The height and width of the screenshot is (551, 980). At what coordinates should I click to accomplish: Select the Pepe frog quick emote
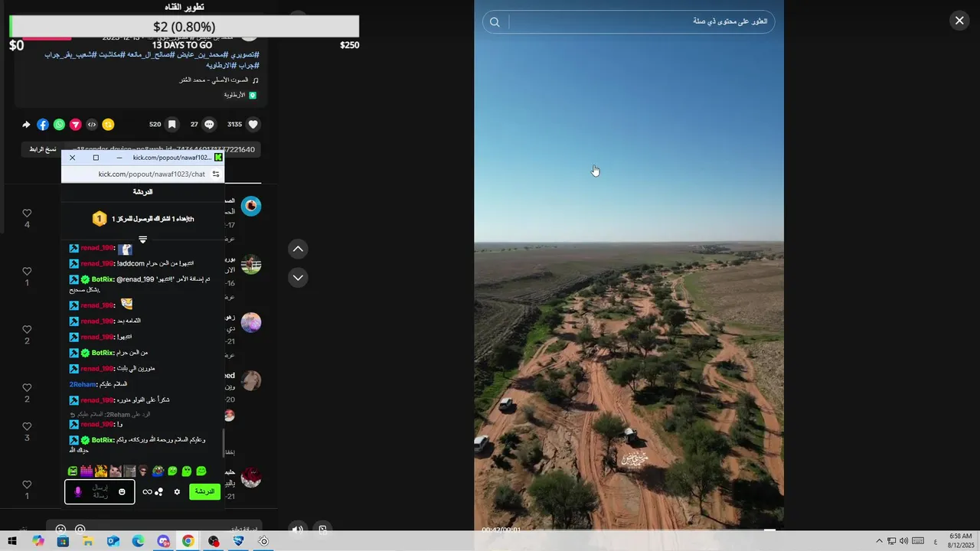pyautogui.click(x=158, y=471)
